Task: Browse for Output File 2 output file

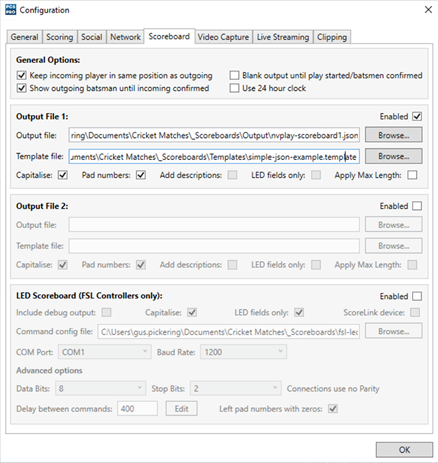Action: (394, 225)
